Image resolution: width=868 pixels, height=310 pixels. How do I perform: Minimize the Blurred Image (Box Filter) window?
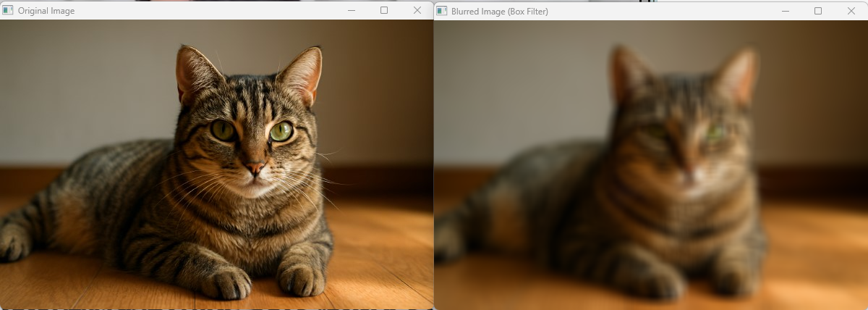785,11
